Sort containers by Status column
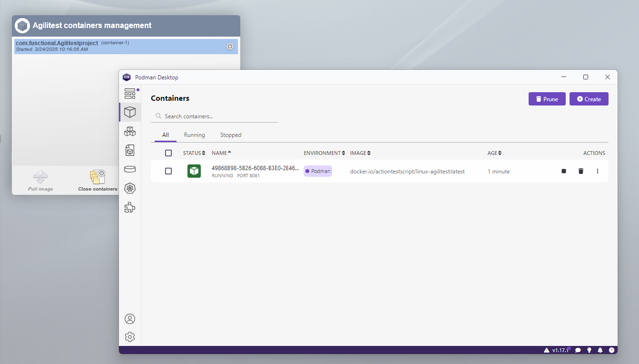This screenshot has width=639, height=364. pyautogui.click(x=194, y=153)
